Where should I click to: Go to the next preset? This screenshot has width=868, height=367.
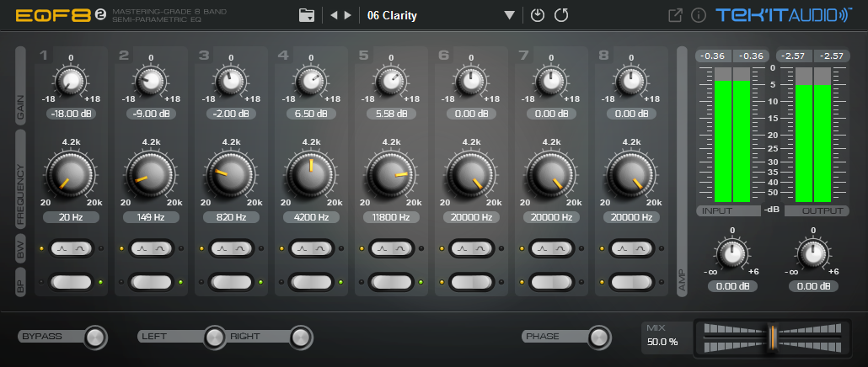coord(349,15)
